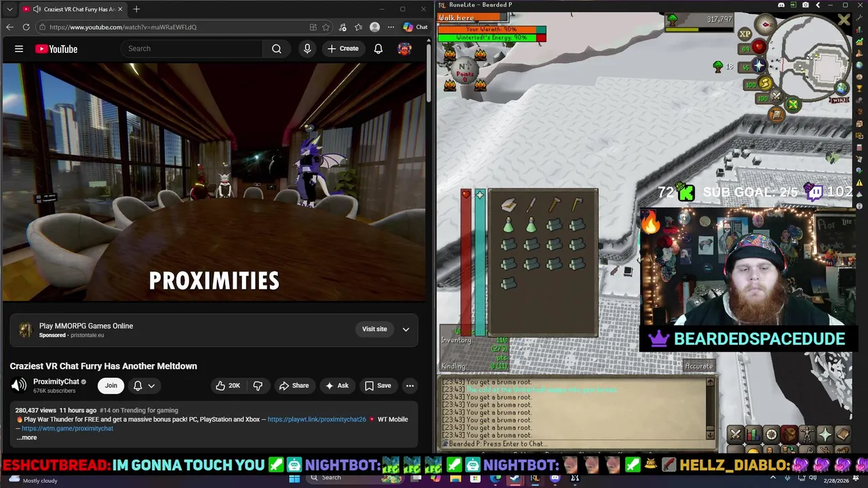Viewport: 868px width, 488px height.
Task: Open a new browser tab
Action: 136,9
